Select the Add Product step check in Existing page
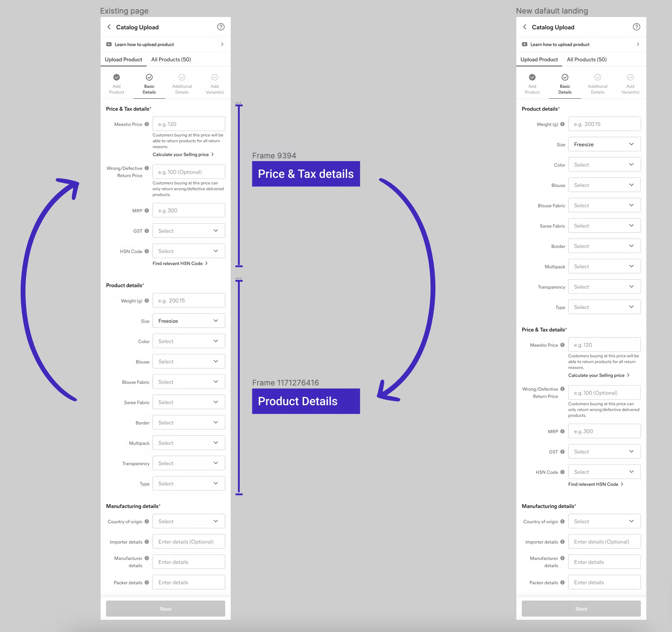 pyautogui.click(x=116, y=77)
